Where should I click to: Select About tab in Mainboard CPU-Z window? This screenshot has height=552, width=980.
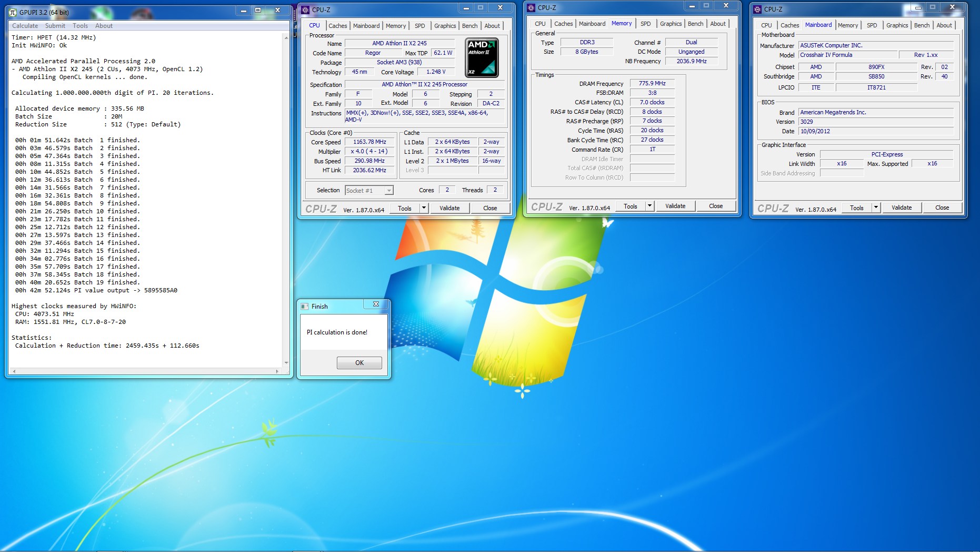pyautogui.click(x=944, y=25)
